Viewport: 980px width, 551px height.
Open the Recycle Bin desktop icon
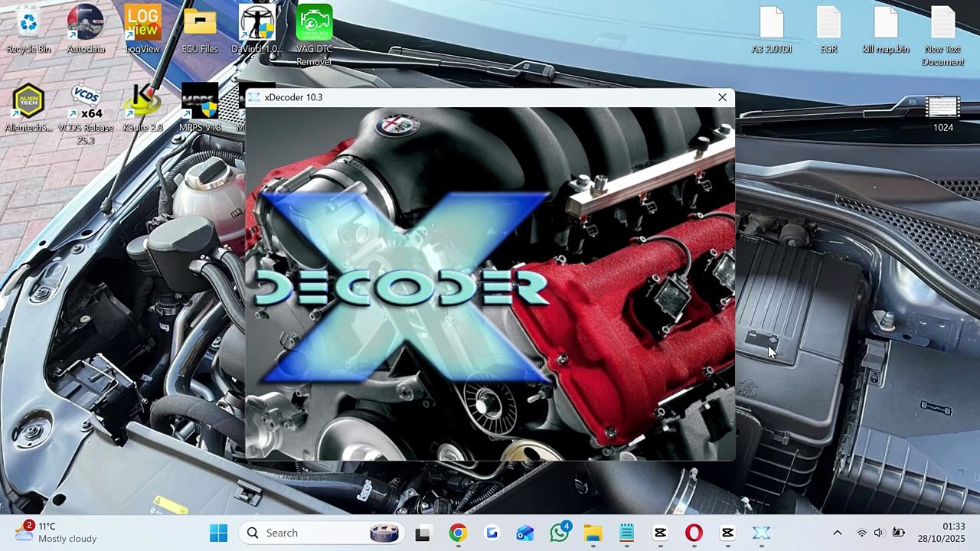coord(28,31)
